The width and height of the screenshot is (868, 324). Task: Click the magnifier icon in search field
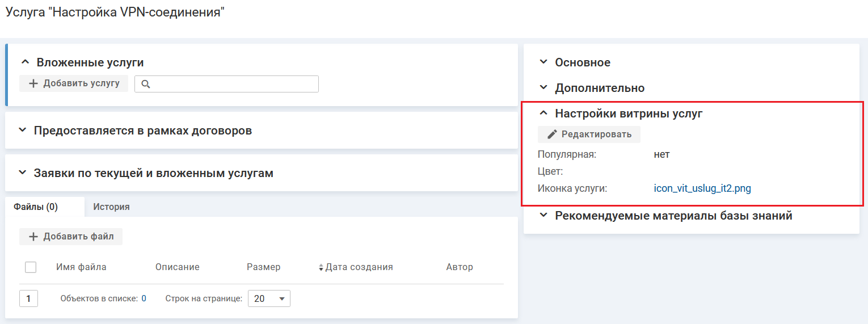point(145,84)
